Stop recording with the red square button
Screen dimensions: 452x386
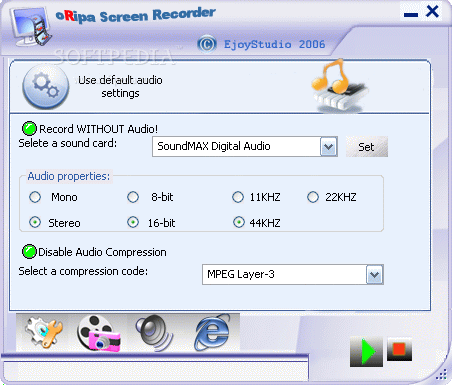(399, 349)
